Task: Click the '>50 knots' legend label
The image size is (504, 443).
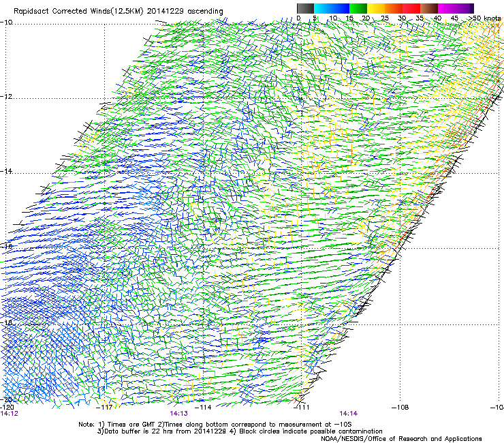Action: pyautogui.click(x=485, y=18)
